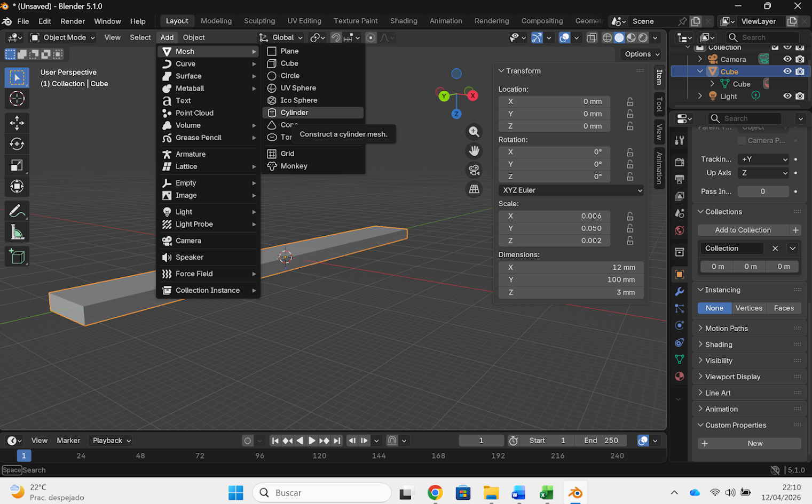The width and height of the screenshot is (812, 504).
Task: Open the Output properties tab printer icon
Action: tap(680, 179)
